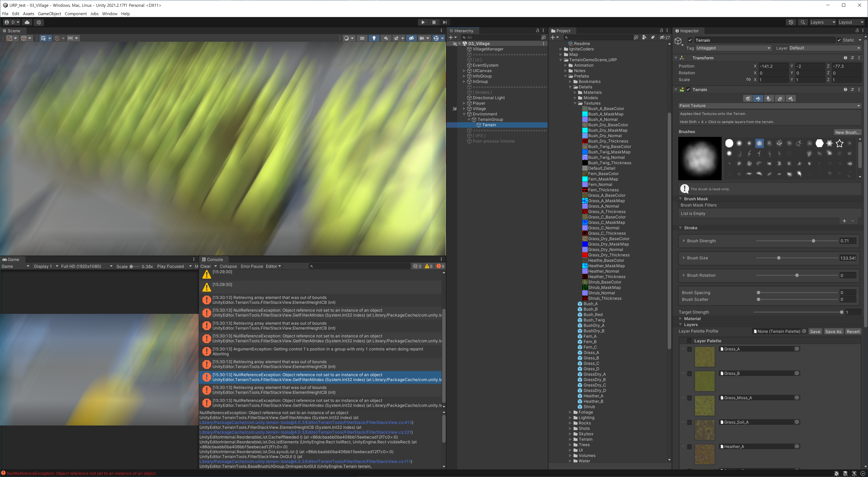Select the Paint Details terrain tool

tap(780, 98)
